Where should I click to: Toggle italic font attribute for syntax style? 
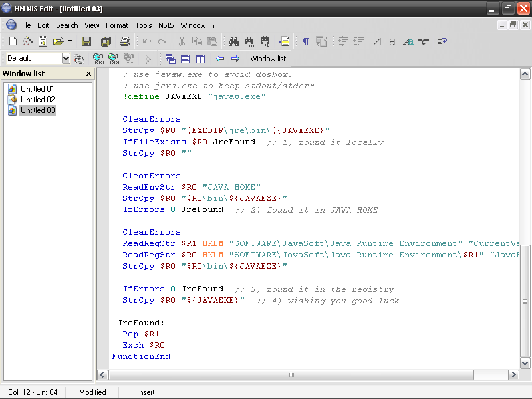(x=392, y=41)
